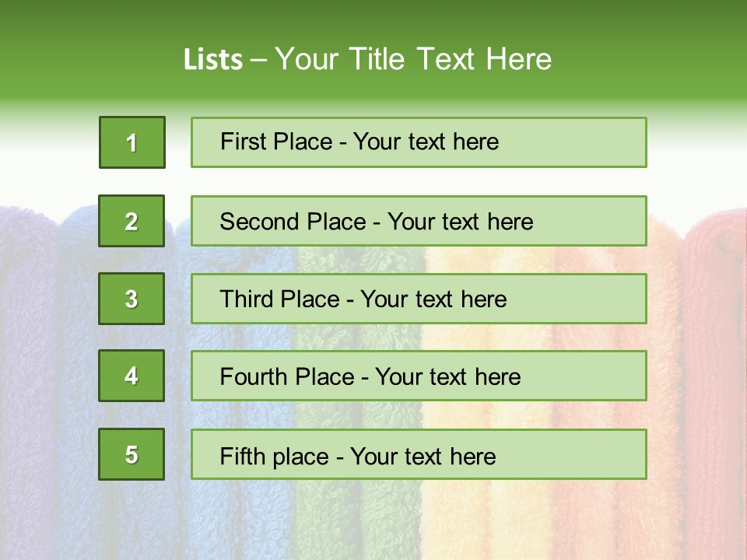Screen dimensions: 747x560
Task: Click the number 1 box
Action: (x=132, y=142)
